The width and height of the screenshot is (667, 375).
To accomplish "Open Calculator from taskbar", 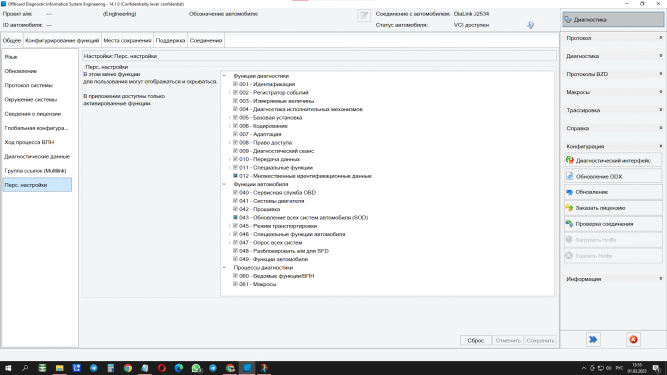I will 111,368.
